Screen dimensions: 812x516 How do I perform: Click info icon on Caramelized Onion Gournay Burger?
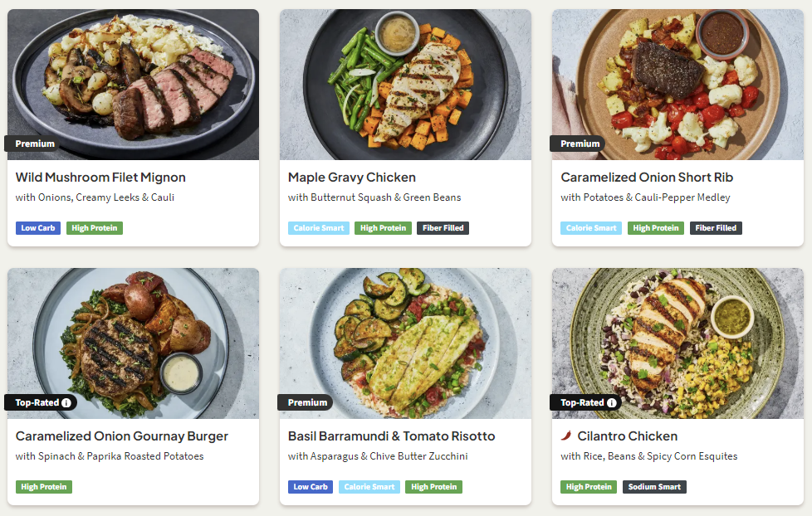click(x=67, y=402)
